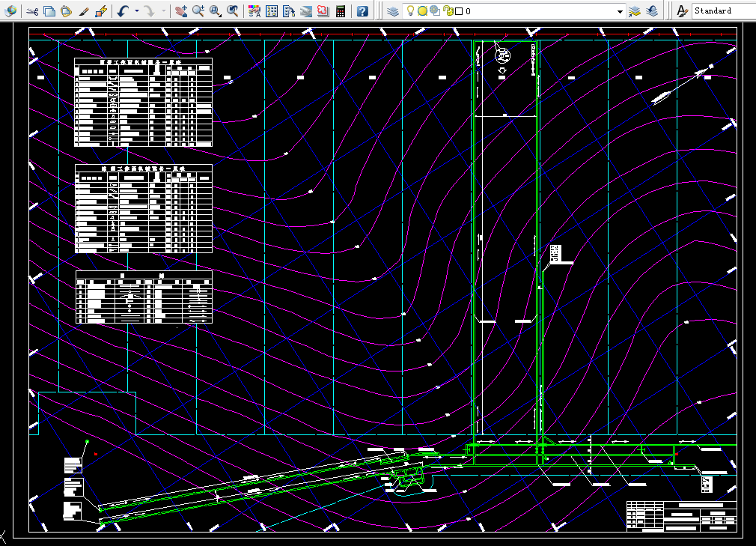Screen dimensions: 756x546
Task: Click the Publish to Web globe icon
Action: pyautogui.click(x=10, y=10)
